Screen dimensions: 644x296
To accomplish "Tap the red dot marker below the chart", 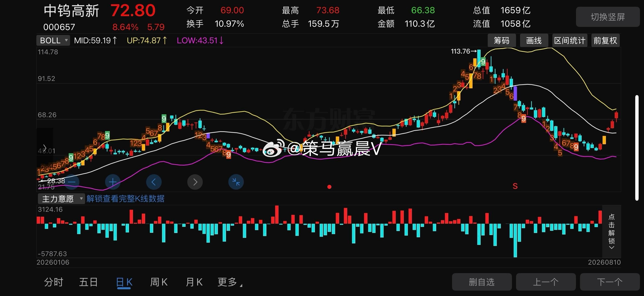I will [329, 187].
